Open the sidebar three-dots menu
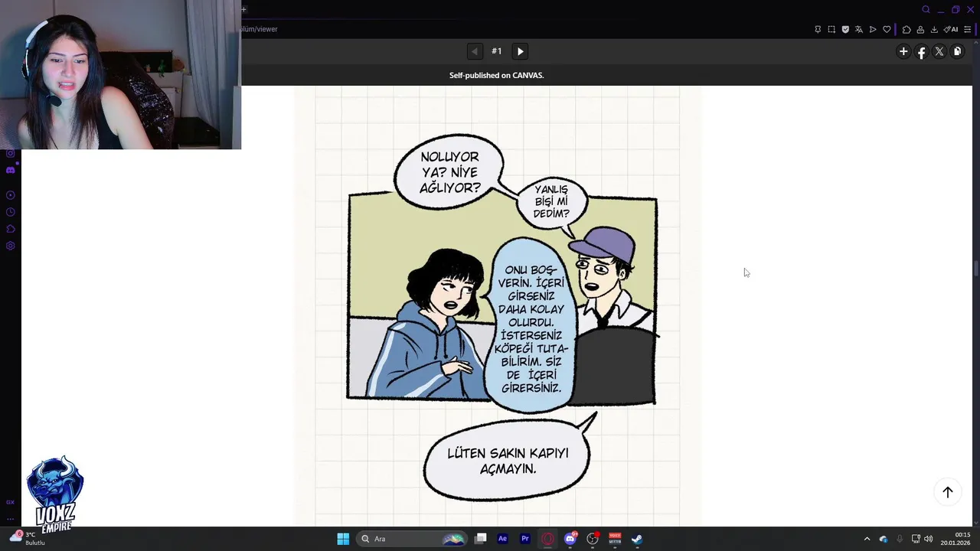The width and height of the screenshot is (980, 551). pos(10,518)
